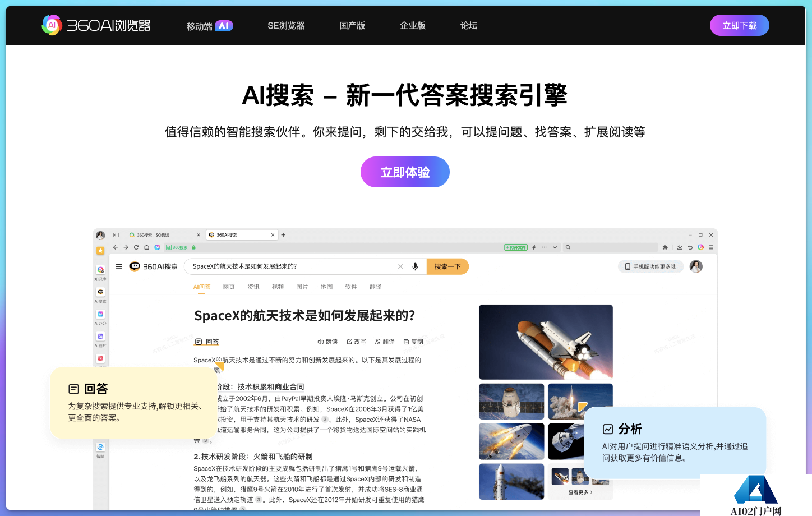Close the 360AI搜索 tab
Viewport: 812px width, 516px height.
(x=273, y=235)
